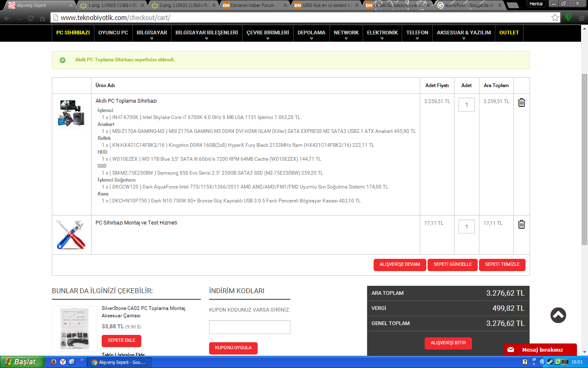The width and height of the screenshot is (588, 368).
Task: Open the new tab button
Action: (x=513, y=5)
